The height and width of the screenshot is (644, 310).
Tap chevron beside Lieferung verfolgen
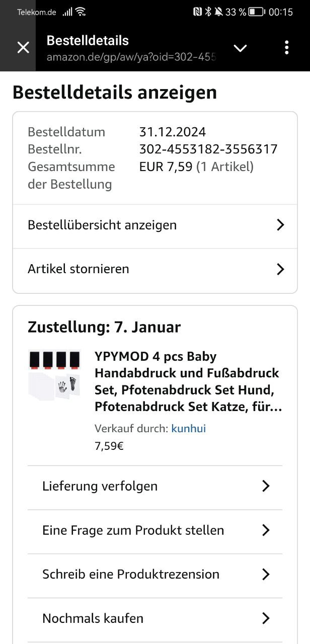tap(266, 486)
